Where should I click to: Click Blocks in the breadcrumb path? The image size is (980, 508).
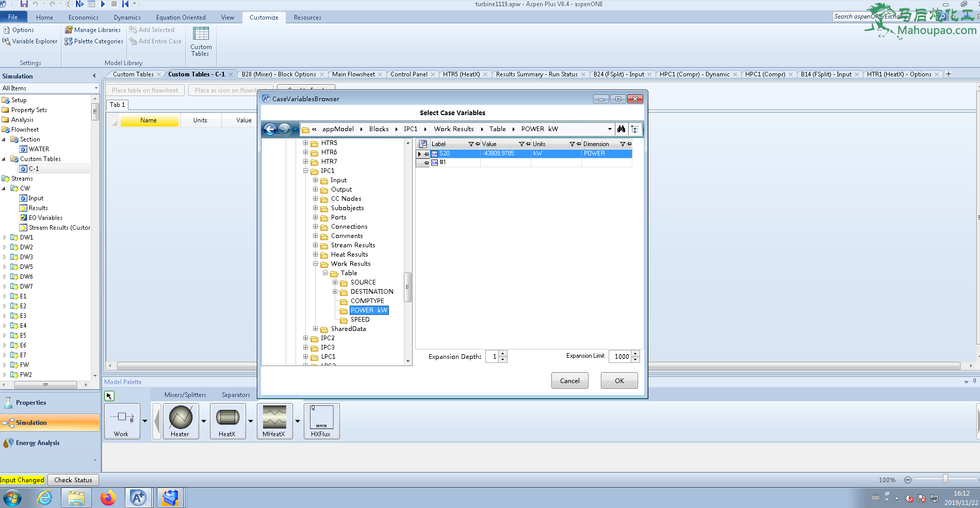coord(379,129)
